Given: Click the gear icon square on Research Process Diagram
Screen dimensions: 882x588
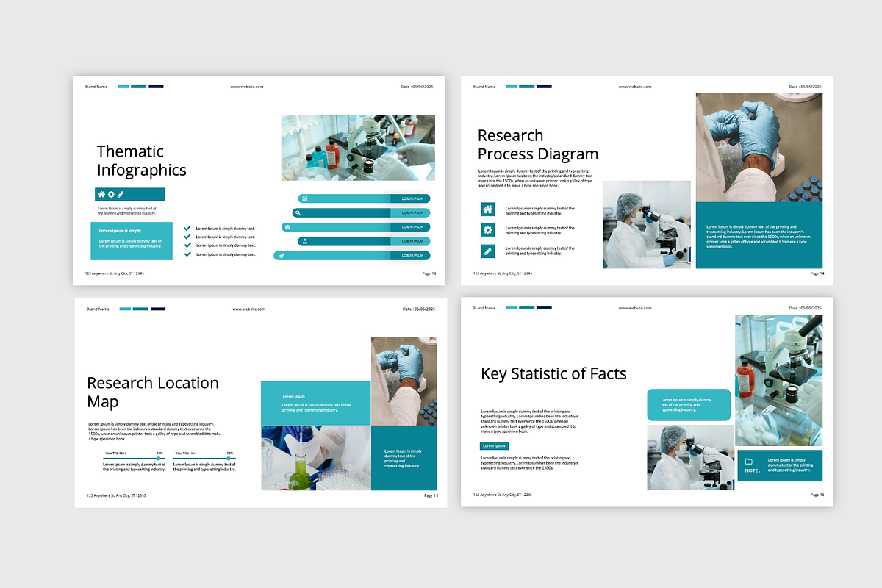Looking at the screenshot, I should [x=488, y=230].
